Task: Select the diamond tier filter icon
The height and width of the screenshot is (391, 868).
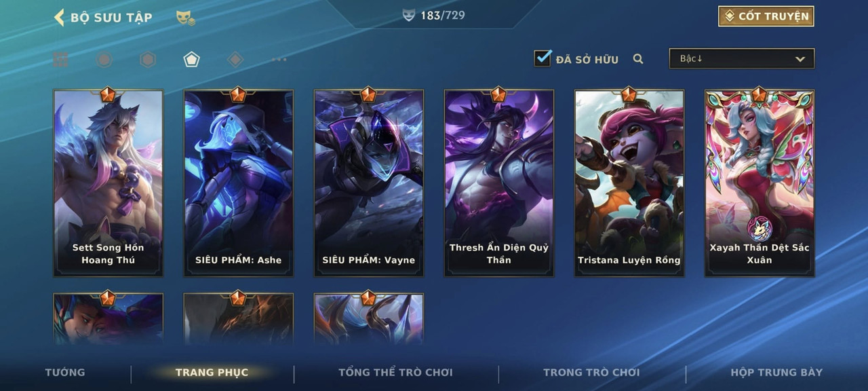Action: pyautogui.click(x=235, y=60)
